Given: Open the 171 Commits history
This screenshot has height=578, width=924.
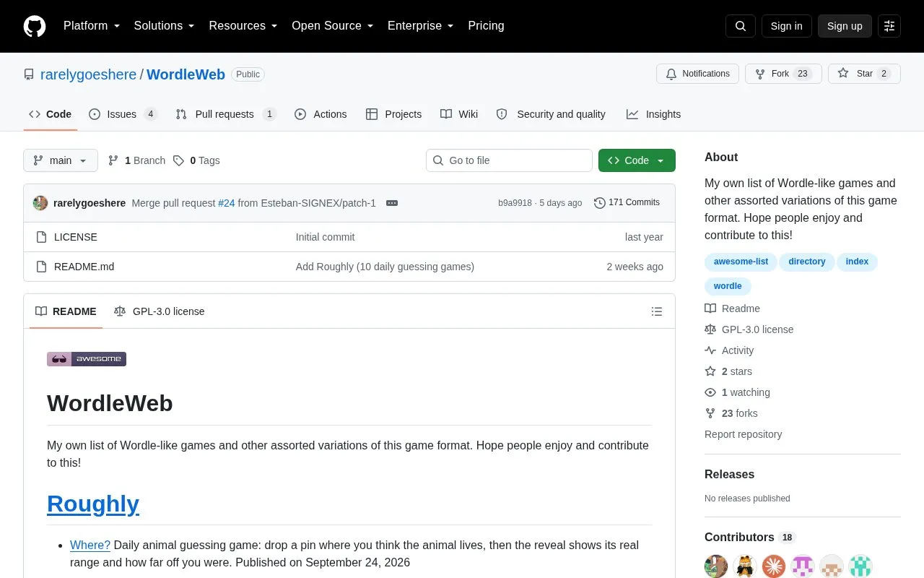Looking at the screenshot, I should (627, 203).
